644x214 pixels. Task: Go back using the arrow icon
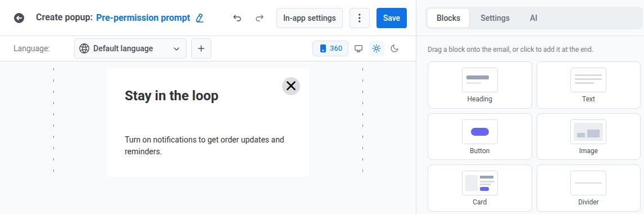pyautogui.click(x=19, y=18)
